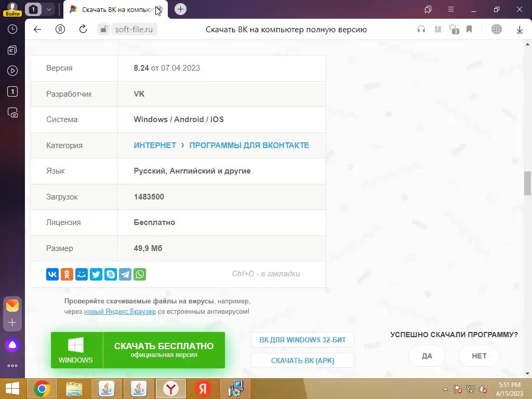This screenshot has height=399, width=532.
Task: Open the tabs/collections panel icon in sidebar
Action: pyautogui.click(x=12, y=50)
